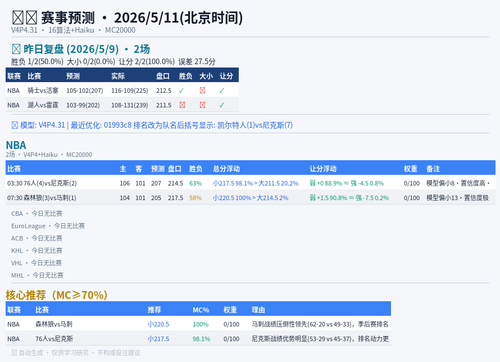Click the summary stat 胜负 1/2(50.0%)
Viewport: 500px width, 362px height.
coord(37,62)
